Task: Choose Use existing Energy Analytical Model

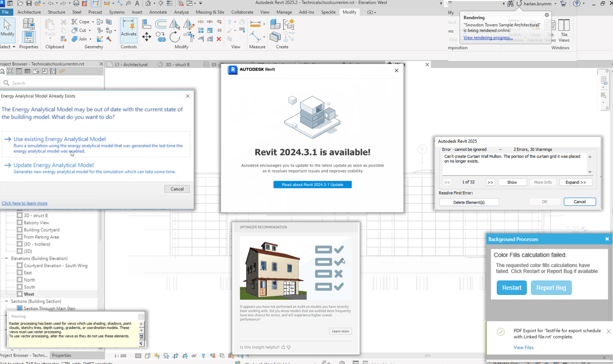Action: coord(96,145)
